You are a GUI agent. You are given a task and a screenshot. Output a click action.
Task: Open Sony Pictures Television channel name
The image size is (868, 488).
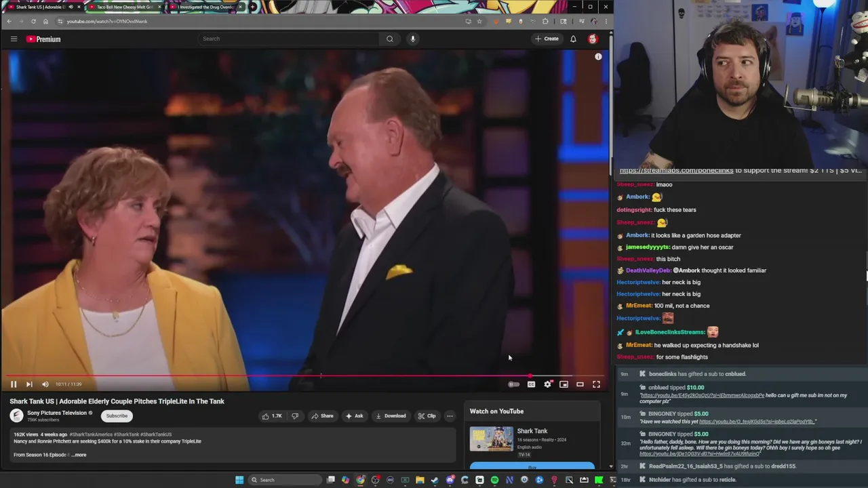coord(57,413)
